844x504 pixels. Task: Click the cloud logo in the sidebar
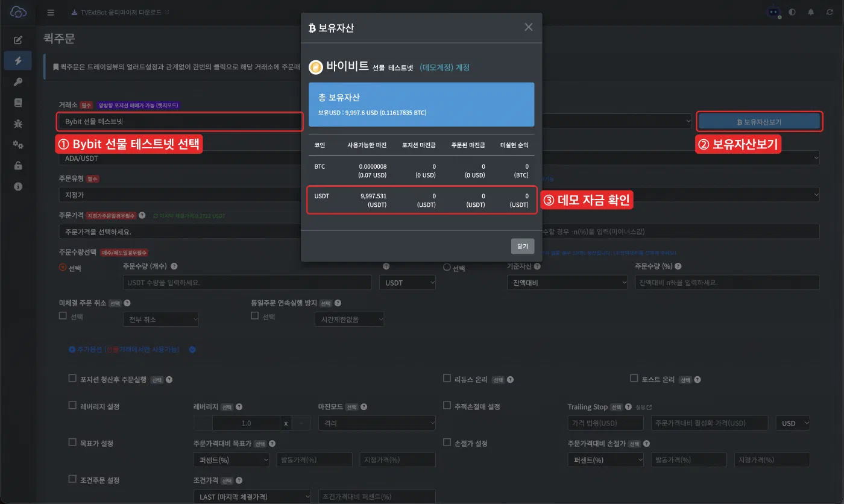18,12
